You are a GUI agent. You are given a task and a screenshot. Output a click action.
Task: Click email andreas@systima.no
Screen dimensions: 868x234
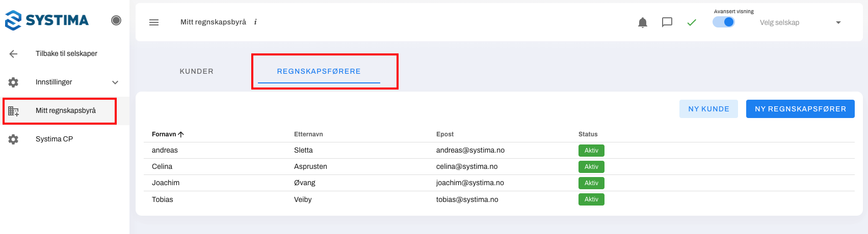[x=470, y=150]
